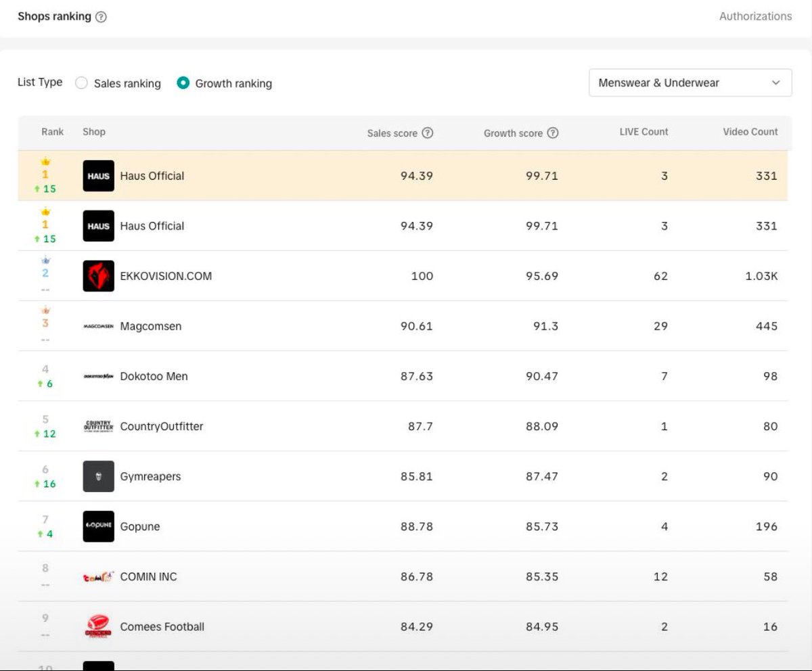Click Magcomsen growth score 91.3
812x671 pixels.
545,326
